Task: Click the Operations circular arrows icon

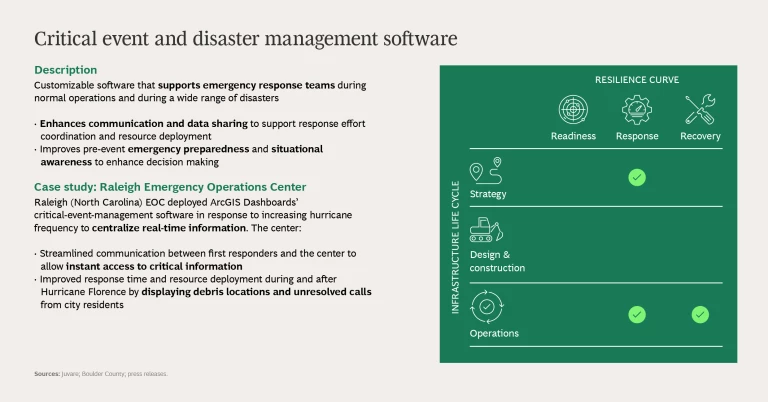Action: pyautogui.click(x=486, y=306)
